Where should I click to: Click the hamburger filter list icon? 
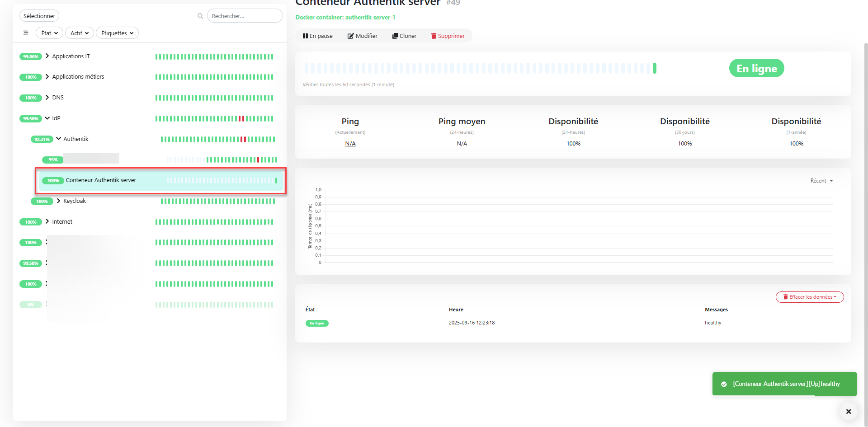click(x=26, y=33)
